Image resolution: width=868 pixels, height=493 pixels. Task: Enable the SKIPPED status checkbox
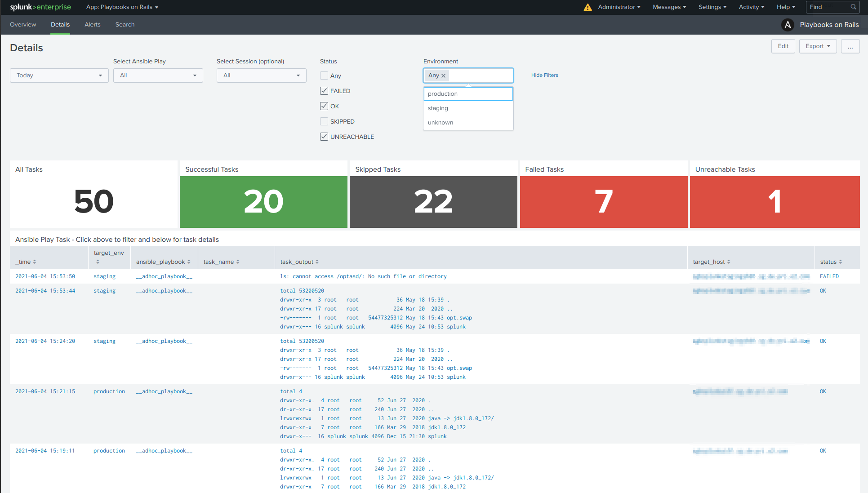[x=324, y=121]
